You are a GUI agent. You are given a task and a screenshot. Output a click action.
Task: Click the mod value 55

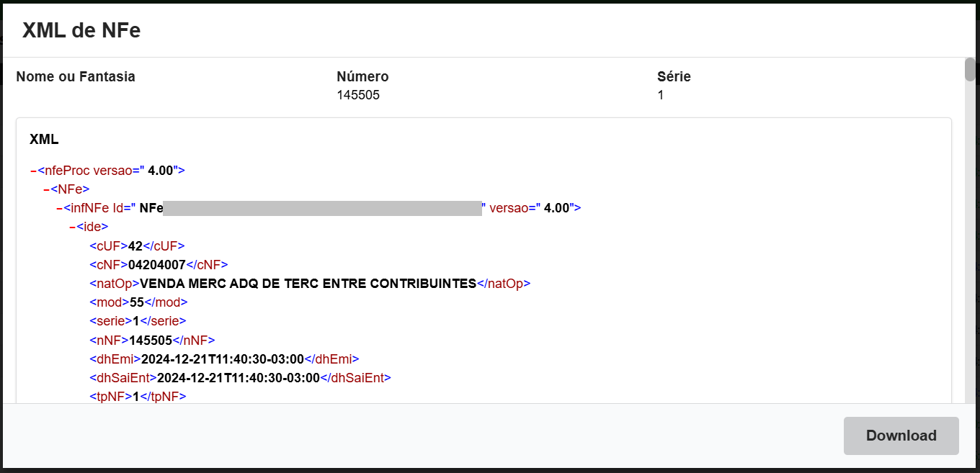coord(137,302)
